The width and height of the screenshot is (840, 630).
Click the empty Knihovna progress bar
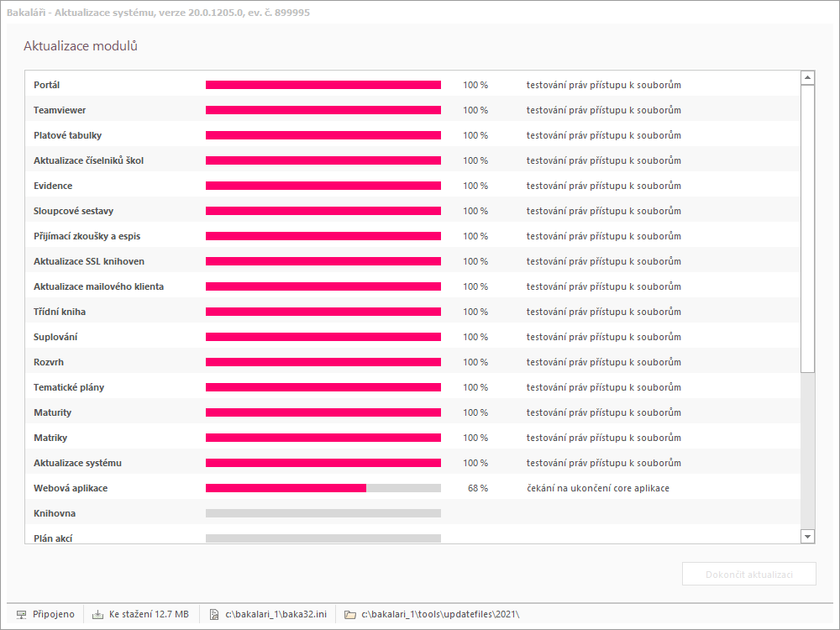click(x=323, y=513)
